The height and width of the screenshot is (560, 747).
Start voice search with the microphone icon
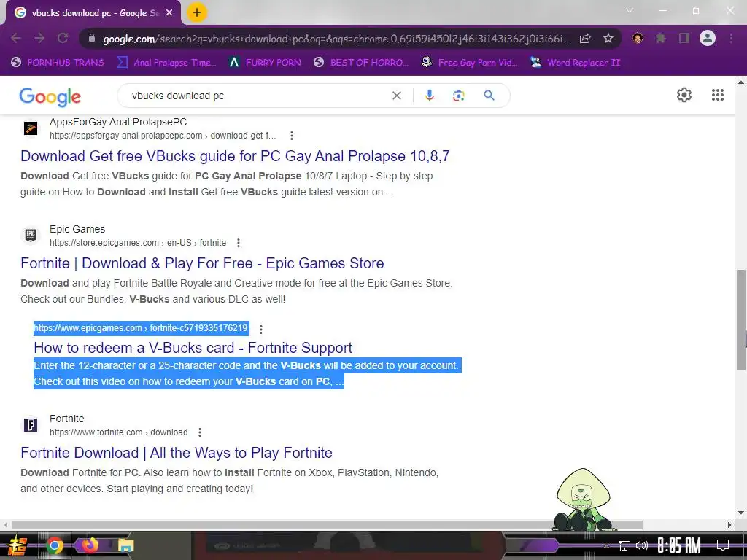tap(429, 96)
